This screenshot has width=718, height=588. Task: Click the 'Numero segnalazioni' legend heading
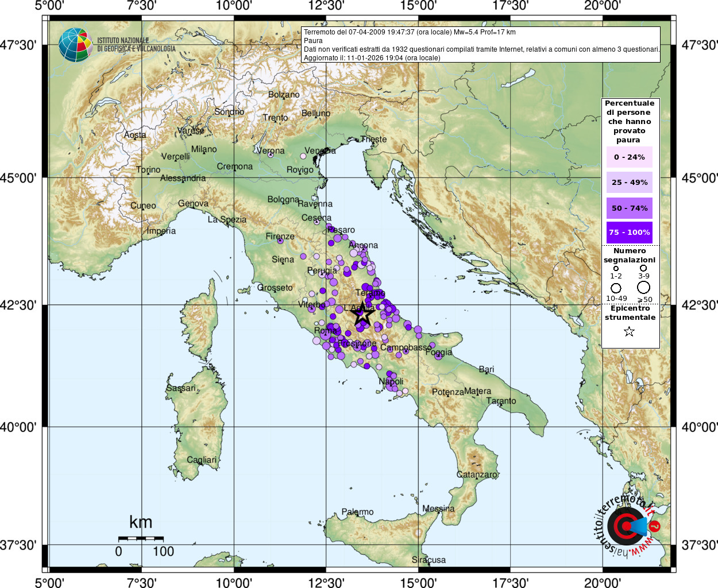click(x=629, y=256)
